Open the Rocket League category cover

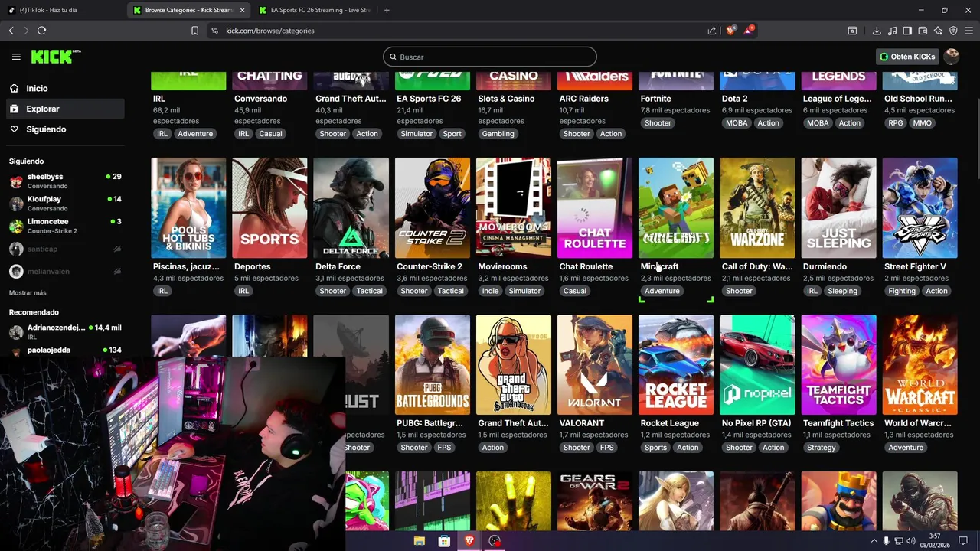coord(676,364)
